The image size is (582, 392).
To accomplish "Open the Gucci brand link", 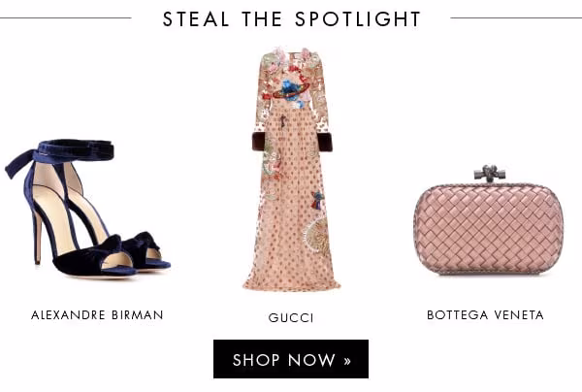I will [291, 317].
